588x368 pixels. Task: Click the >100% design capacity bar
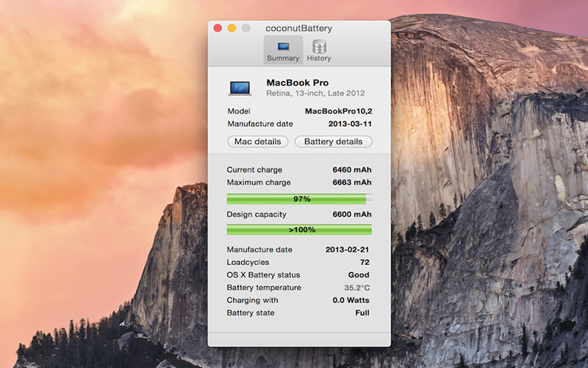(x=299, y=230)
